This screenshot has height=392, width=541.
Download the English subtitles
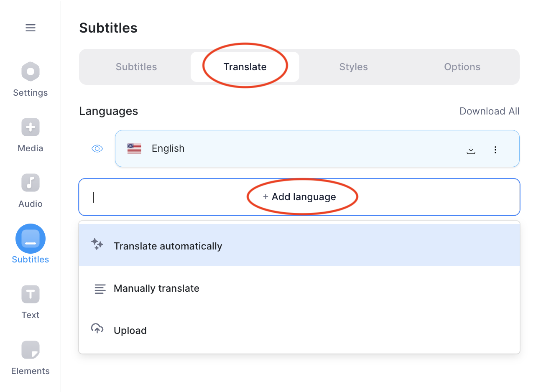pyautogui.click(x=471, y=149)
